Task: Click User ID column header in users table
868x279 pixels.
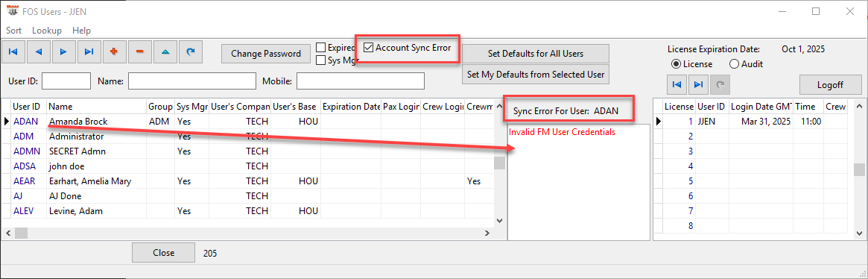Action: (28, 106)
